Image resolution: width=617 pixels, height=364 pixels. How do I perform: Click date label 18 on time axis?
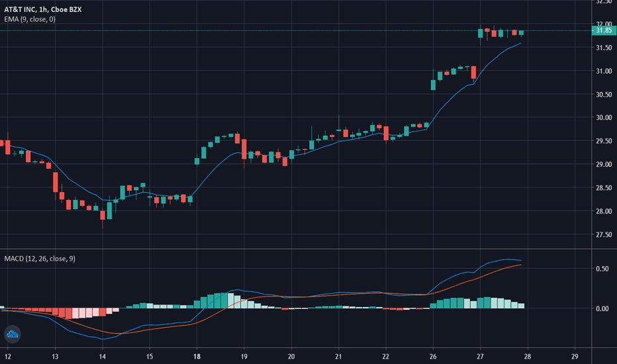pyautogui.click(x=197, y=357)
